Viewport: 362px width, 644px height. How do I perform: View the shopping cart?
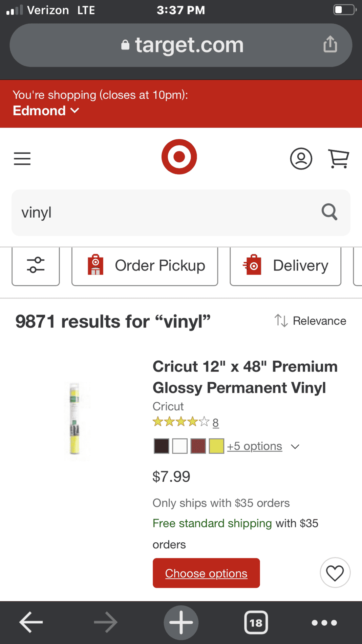(x=339, y=159)
